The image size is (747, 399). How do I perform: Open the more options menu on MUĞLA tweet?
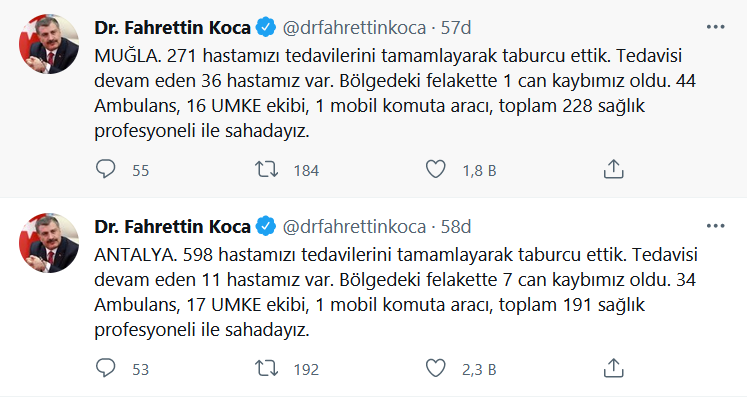coord(715,27)
